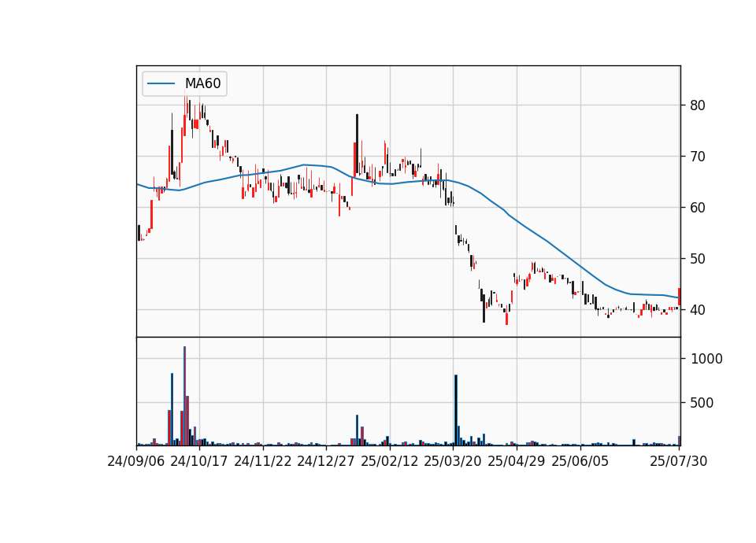
Task: Click the tallest volume bar above 1000
Action: [x=184, y=396]
